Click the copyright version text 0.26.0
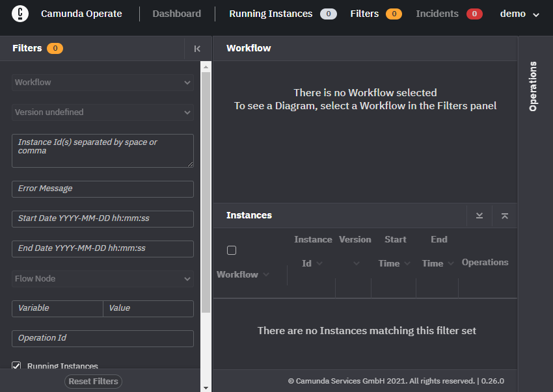553x392 pixels. [492, 381]
